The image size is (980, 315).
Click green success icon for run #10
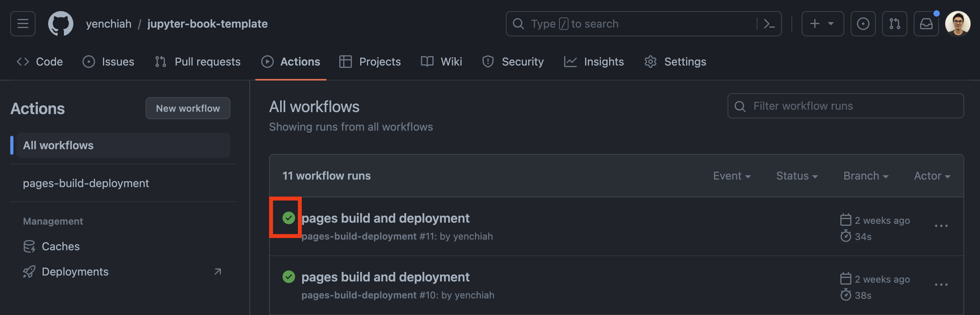pos(289,277)
